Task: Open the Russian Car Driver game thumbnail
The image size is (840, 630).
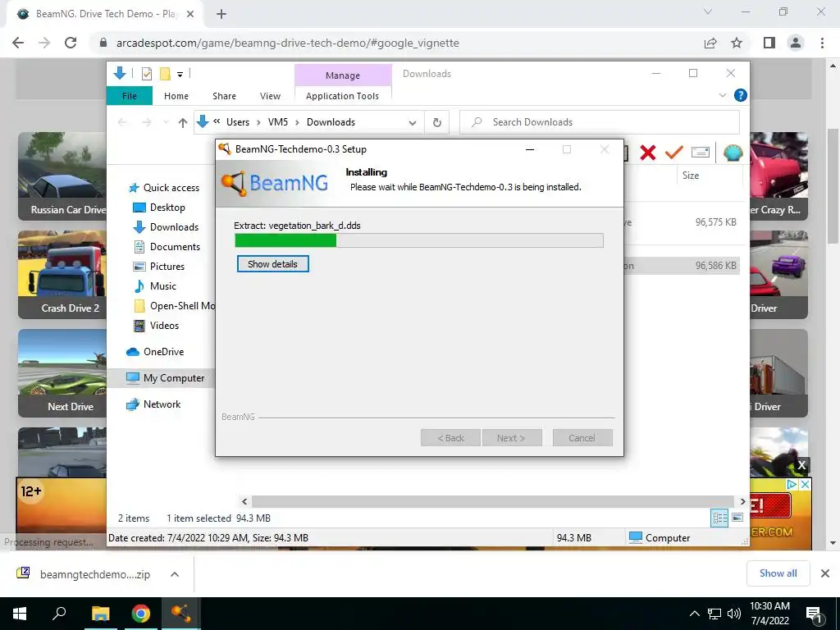Action: coord(62,176)
